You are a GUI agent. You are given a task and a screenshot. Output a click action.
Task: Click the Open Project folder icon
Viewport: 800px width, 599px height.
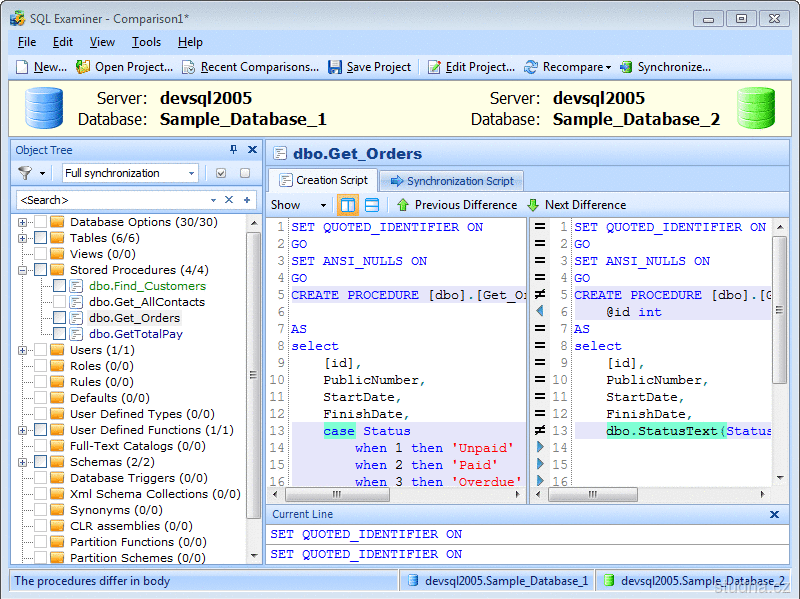coord(84,67)
